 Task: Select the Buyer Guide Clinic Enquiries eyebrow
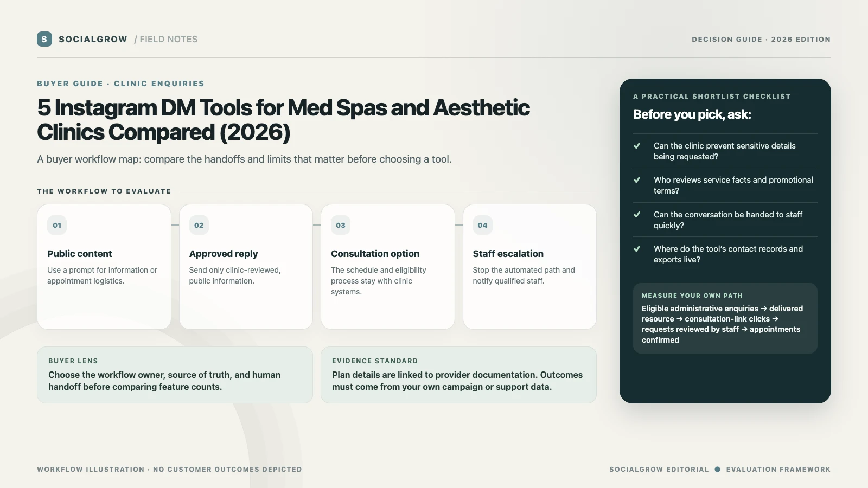121,84
